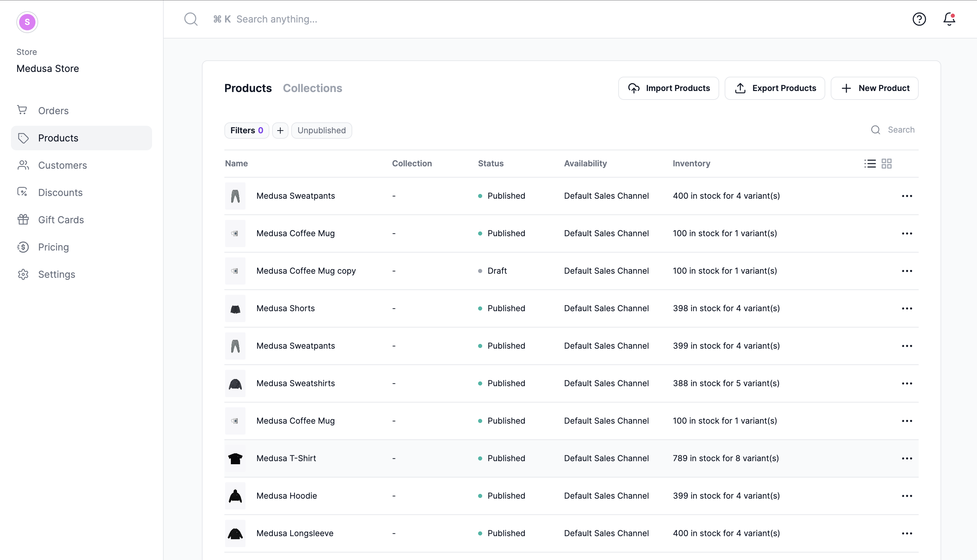Open actions menu for Medusa Coffee Mug copy
The image size is (977, 560).
(907, 271)
